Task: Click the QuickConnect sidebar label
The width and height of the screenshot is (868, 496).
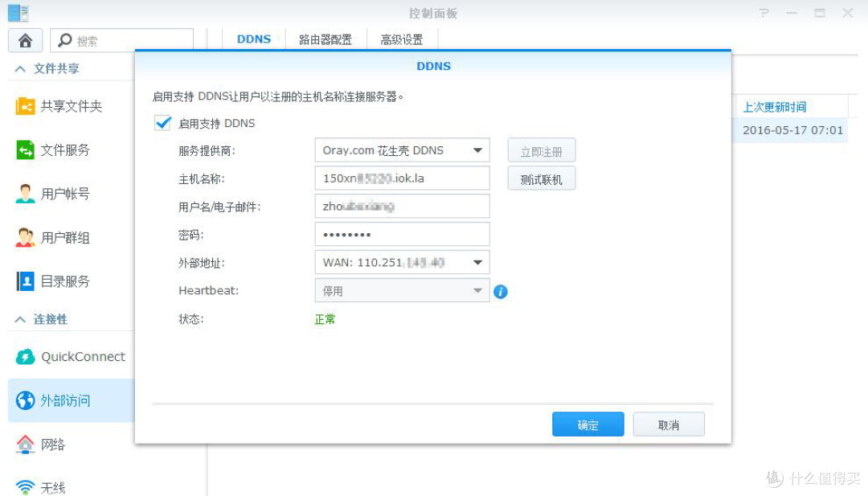Action: point(83,356)
